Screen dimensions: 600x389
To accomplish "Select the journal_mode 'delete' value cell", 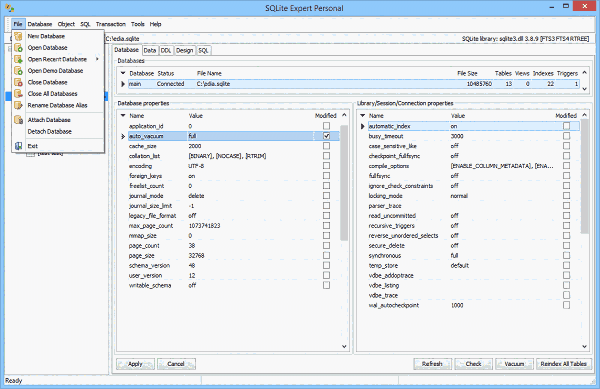I will (249, 196).
